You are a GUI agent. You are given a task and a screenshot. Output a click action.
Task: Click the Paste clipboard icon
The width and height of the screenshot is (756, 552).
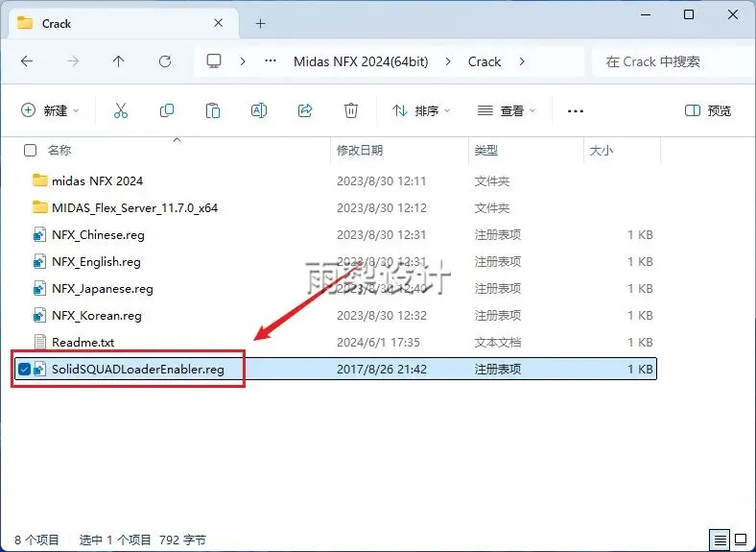[x=213, y=111]
